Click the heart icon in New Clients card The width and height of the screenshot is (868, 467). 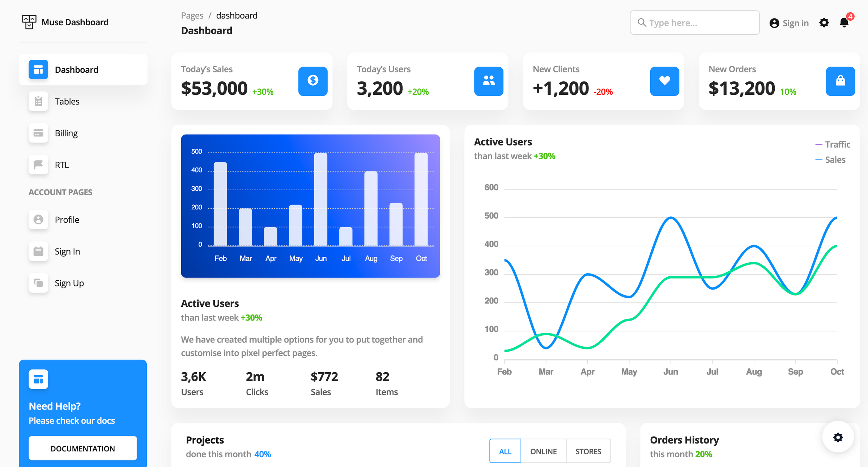pos(664,81)
